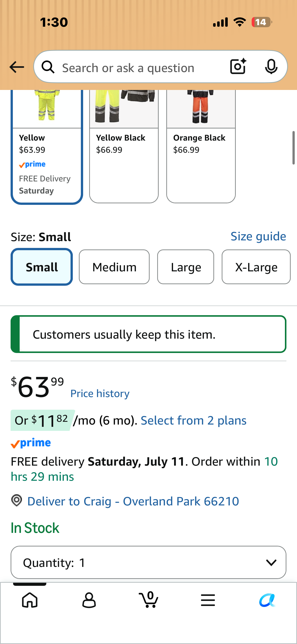Tap the back arrow icon
This screenshot has width=297, height=644.
(17, 67)
